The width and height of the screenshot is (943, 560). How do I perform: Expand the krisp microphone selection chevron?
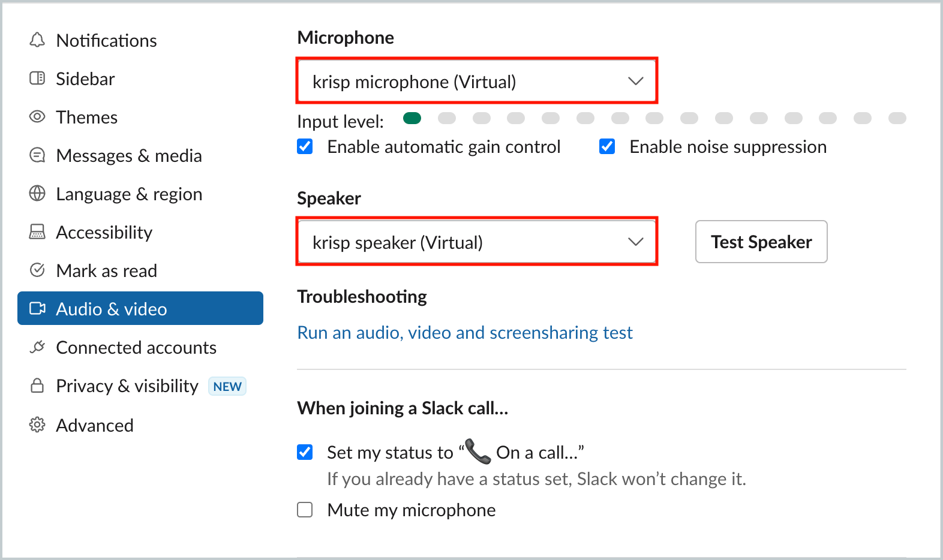tap(636, 81)
